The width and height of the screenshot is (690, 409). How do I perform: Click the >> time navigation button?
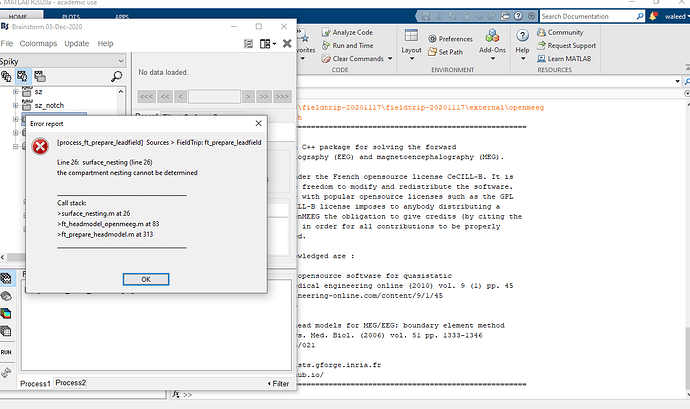coord(264,96)
